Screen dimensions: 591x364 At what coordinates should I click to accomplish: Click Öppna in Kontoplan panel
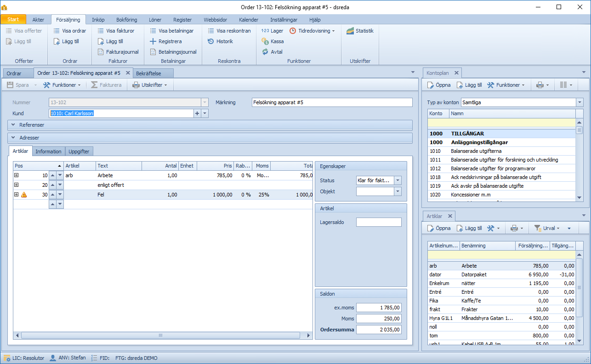[439, 85]
